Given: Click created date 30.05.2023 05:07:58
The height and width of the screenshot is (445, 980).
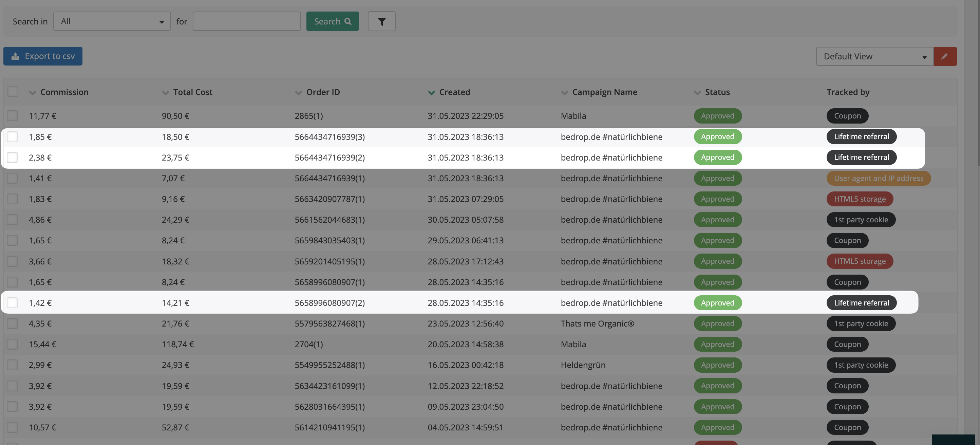Looking at the screenshot, I should (465, 220).
